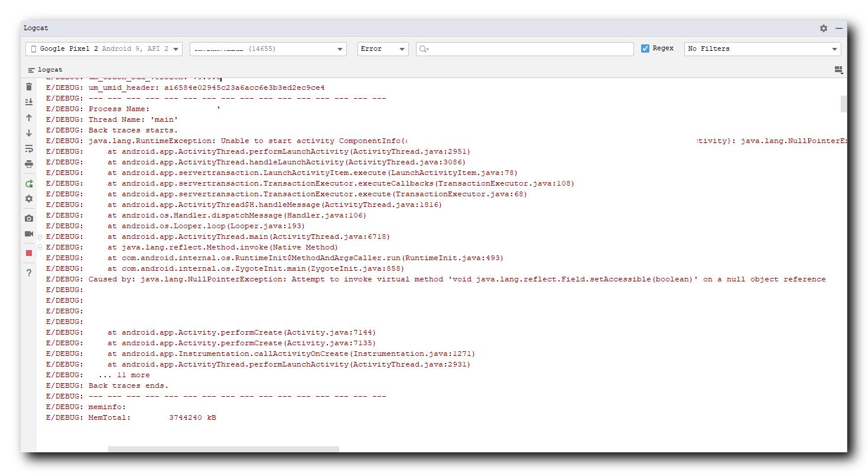
Task: Open the process dropdown showing (14655)
Action: pyautogui.click(x=268, y=48)
